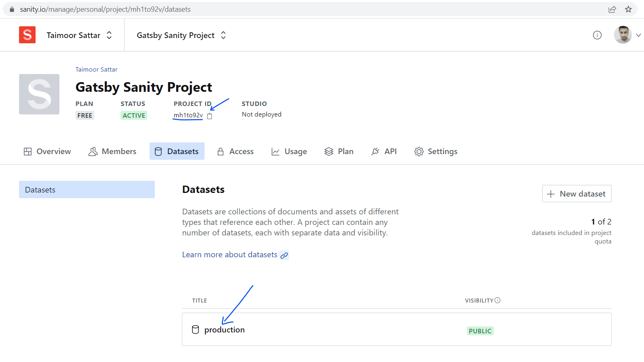644x362 pixels.
Task: Expand the user menu chevron beside avatar
Action: click(x=638, y=35)
